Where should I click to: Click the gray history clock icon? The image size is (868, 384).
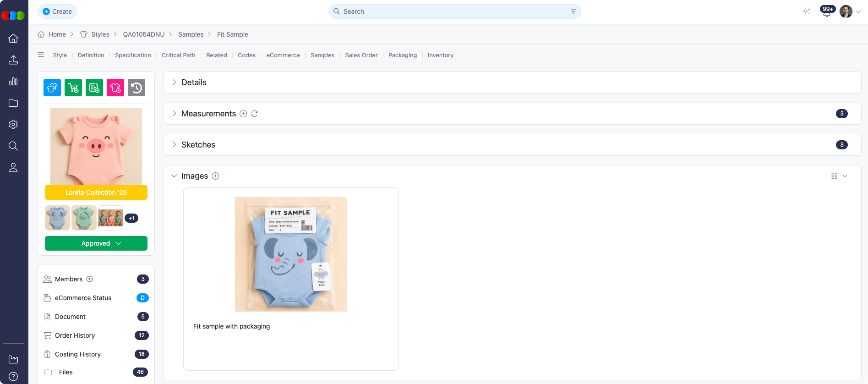click(x=136, y=88)
